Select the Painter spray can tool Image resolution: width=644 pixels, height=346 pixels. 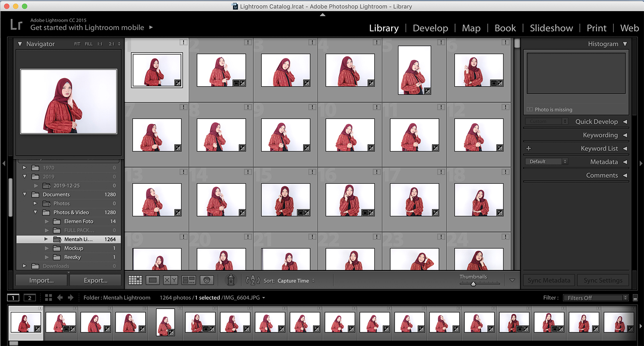pos(231,280)
